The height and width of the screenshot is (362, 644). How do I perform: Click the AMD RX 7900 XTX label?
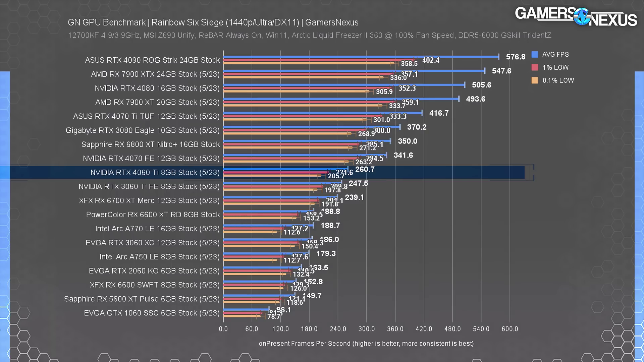tap(155, 74)
